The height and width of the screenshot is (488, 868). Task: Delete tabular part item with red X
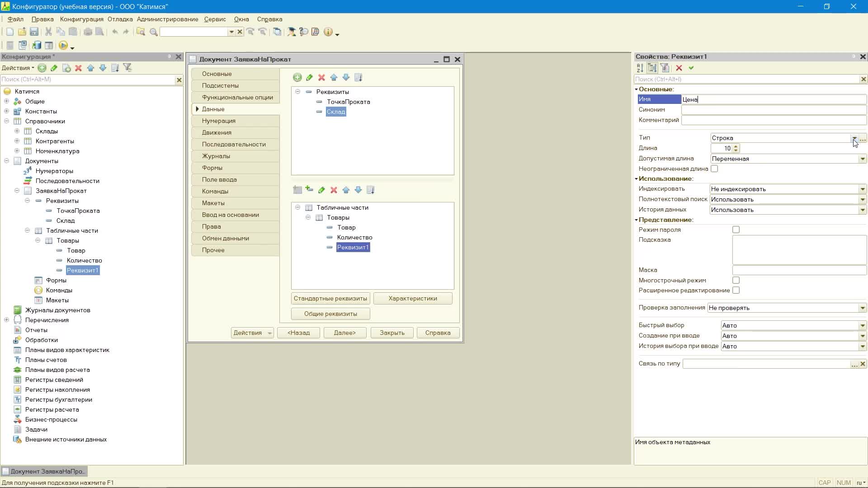(334, 190)
